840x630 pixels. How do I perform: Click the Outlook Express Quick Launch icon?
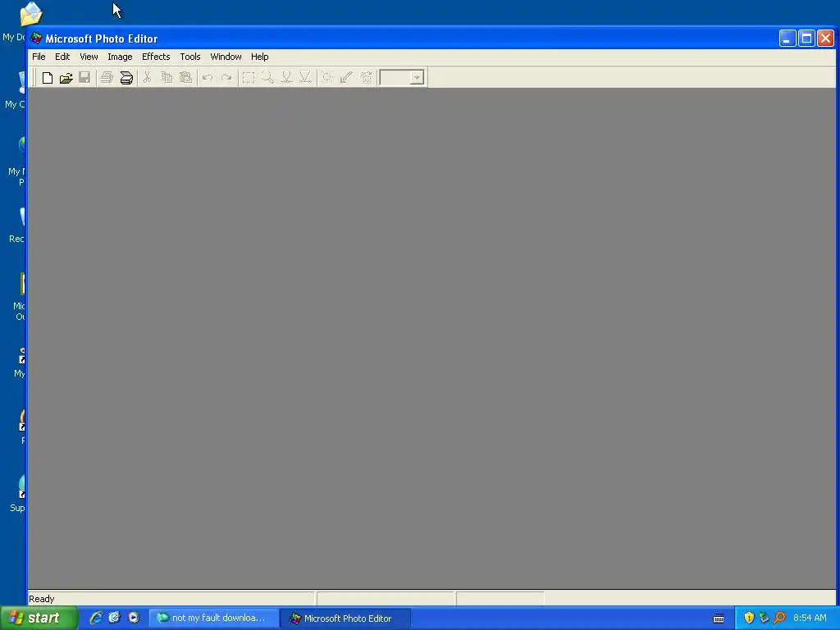(x=115, y=619)
